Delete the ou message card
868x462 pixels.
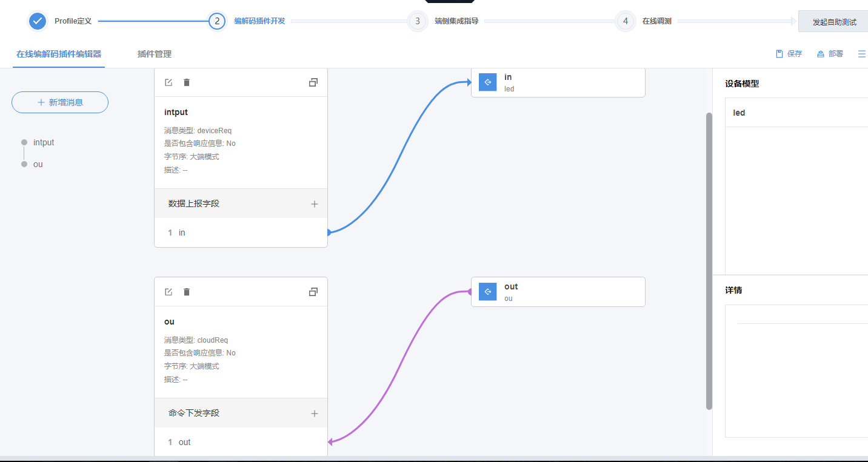tap(187, 292)
